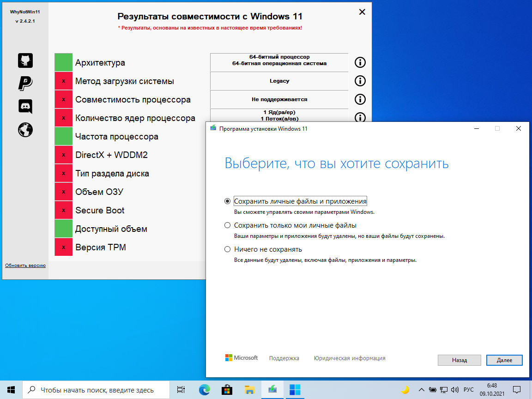Open the clock showing 6:48

(x=492, y=390)
